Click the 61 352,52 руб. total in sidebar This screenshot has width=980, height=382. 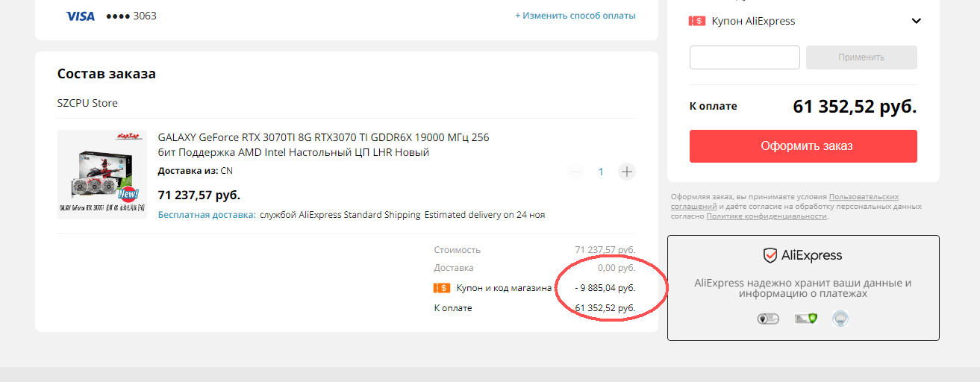coord(855,107)
